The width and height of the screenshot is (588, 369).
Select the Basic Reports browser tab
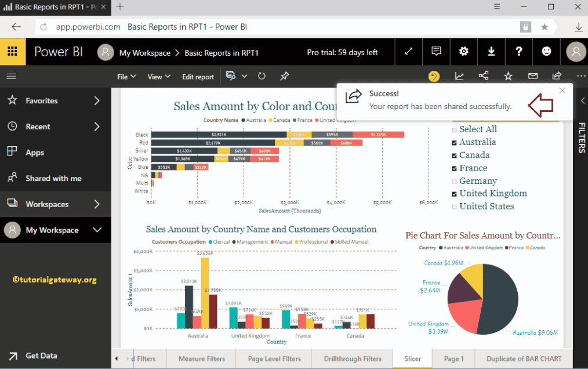56,7
